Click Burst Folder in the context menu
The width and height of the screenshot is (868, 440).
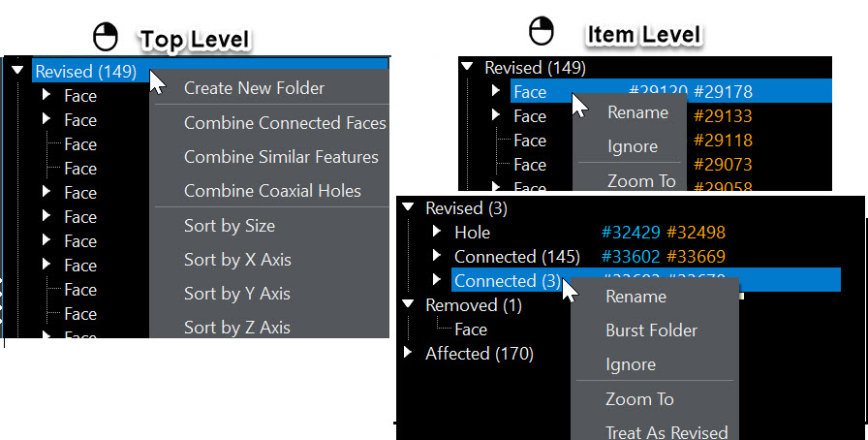651,330
